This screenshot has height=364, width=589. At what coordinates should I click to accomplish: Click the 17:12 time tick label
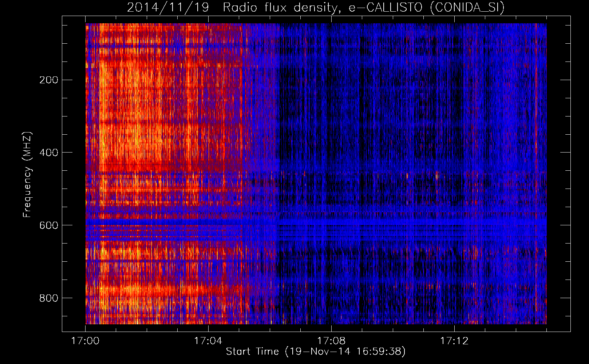[x=454, y=341]
